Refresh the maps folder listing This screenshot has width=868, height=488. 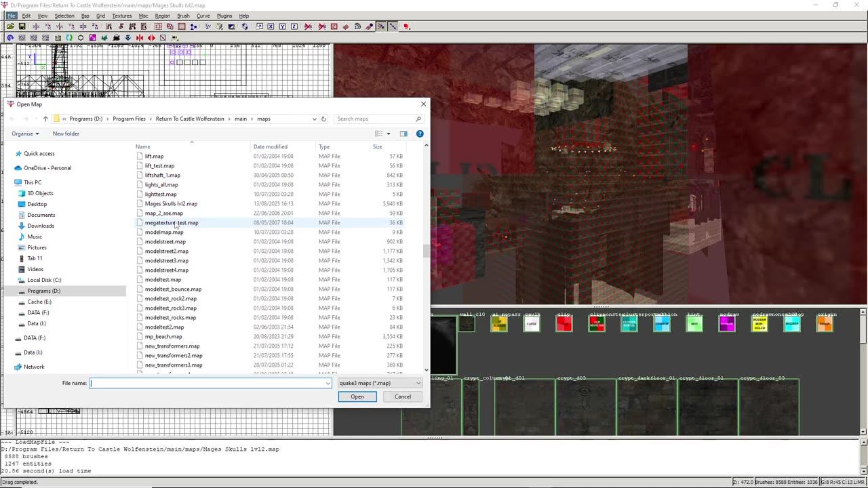pyautogui.click(x=323, y=119)
